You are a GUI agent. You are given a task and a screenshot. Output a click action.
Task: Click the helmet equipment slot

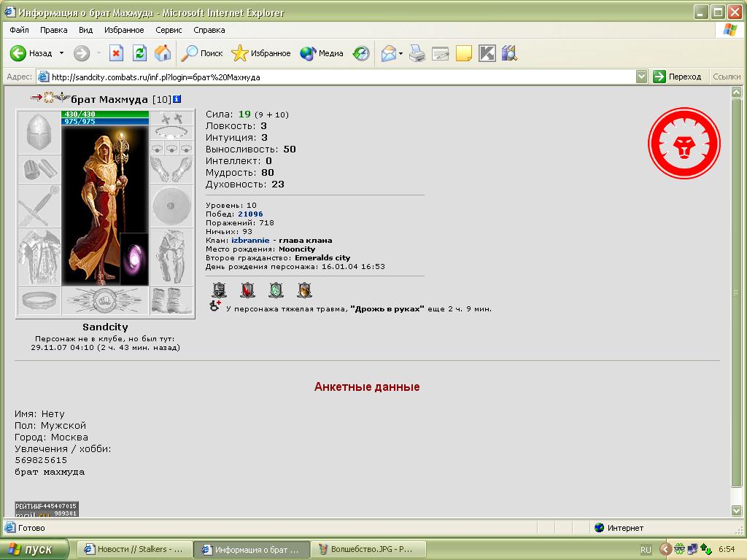pos(39,133)
